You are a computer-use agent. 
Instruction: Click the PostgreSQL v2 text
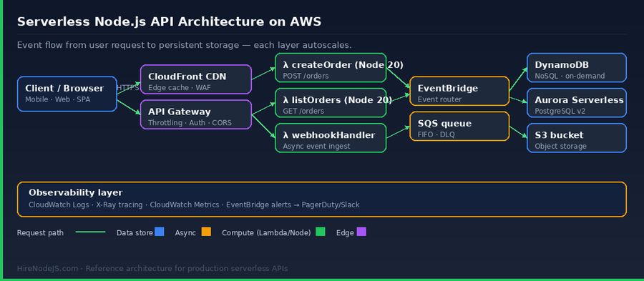coord(560,111)
